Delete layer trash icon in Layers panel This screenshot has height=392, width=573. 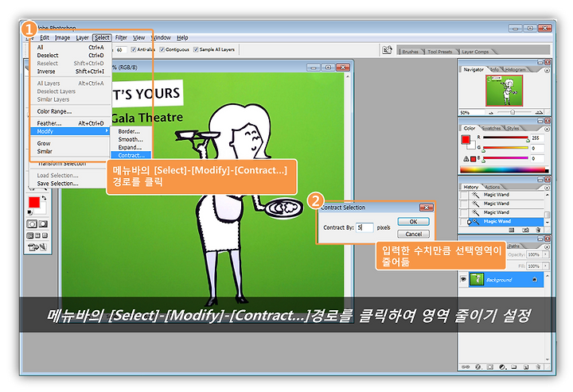click(x=538, y=367)
